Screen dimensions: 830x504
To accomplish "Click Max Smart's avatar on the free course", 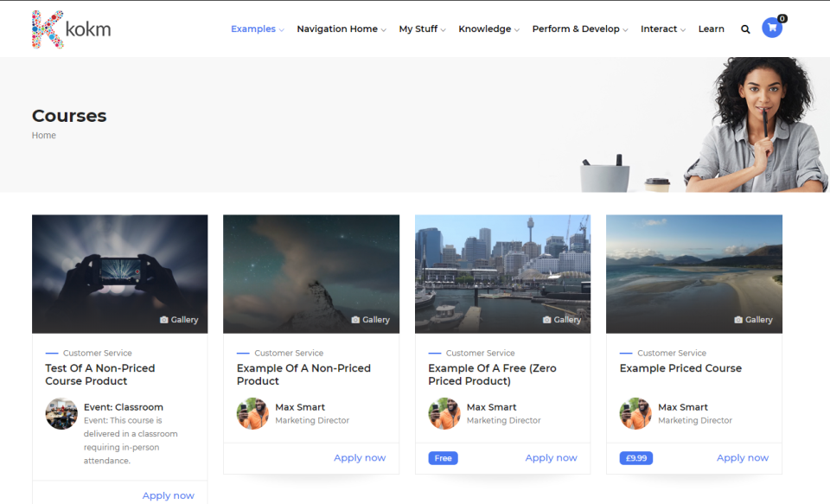I will point(444,413).
